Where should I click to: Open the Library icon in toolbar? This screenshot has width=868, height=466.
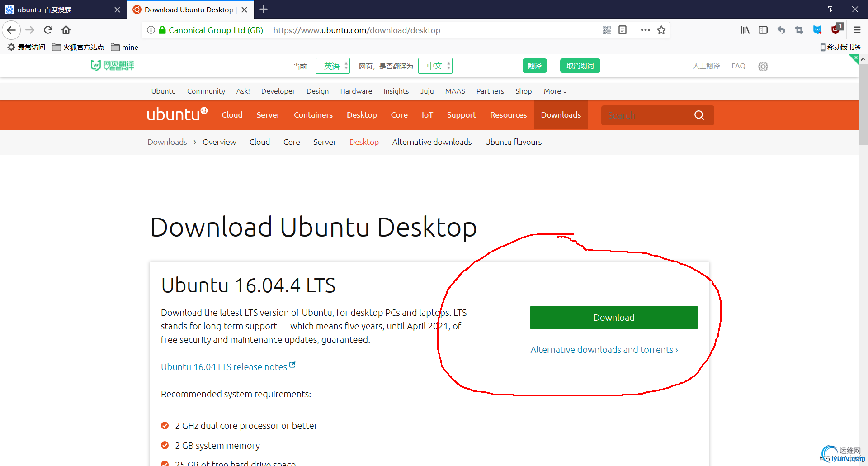[745, 30]
